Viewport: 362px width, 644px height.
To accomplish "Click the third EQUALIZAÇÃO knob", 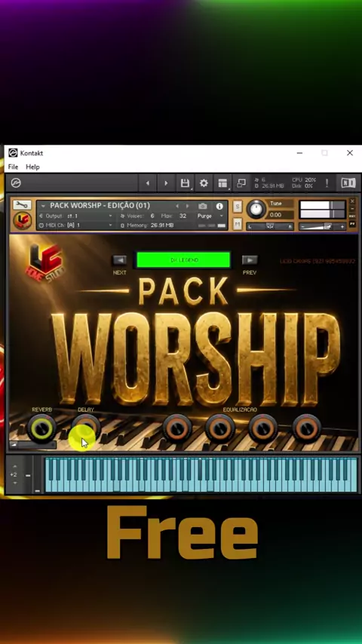I will (x=263, y=428).
